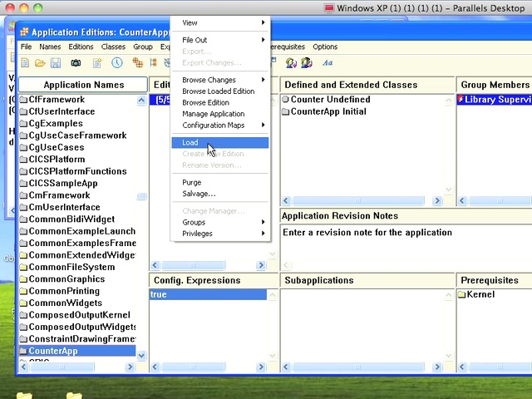The width and height of the screenshot is (532, 399).
Task: Select CgUseCaseFramework application
Action: (77, 135)
